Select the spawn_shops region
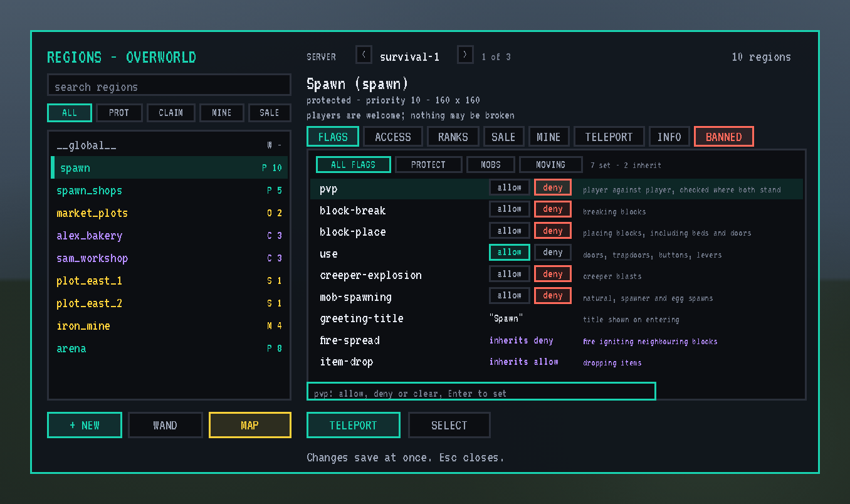Screen dimensions: 850x504 169,191
